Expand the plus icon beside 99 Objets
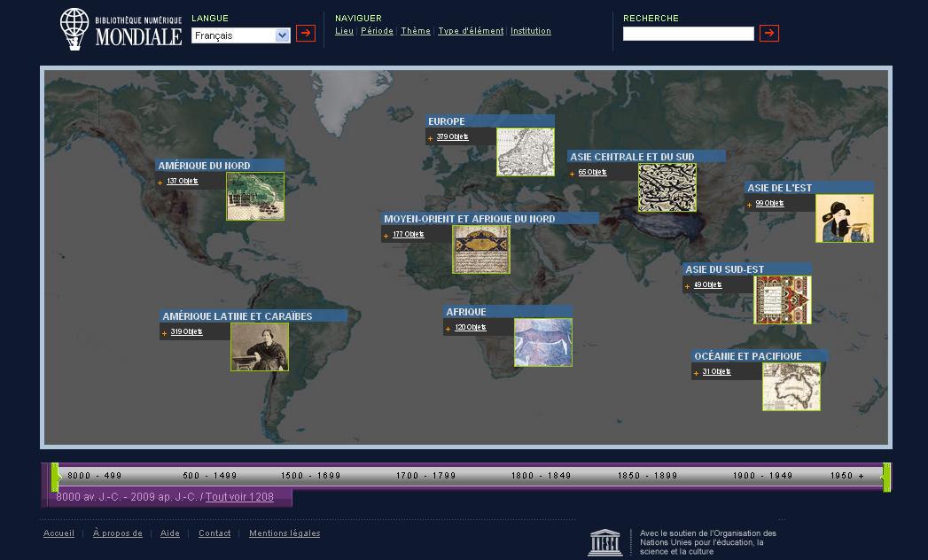This screenshot has height=560, width=928. click(749, 205)
